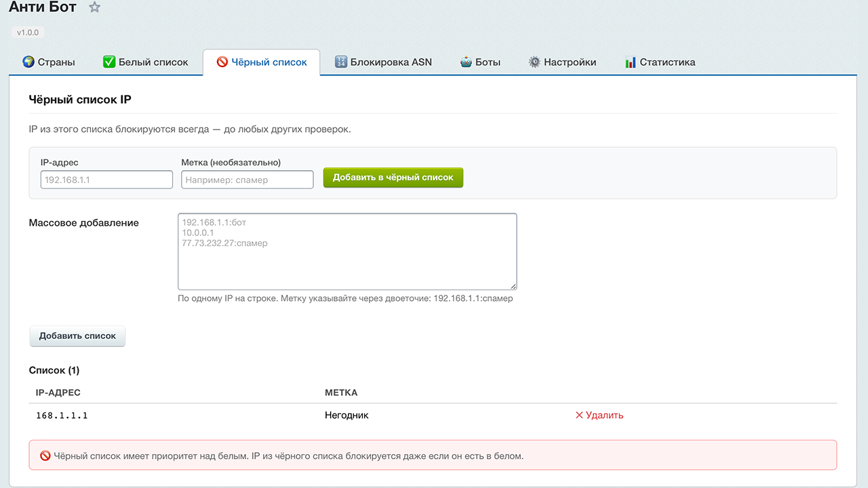
Task: Open Блокировка ASN tab
Action: [383, 62]
